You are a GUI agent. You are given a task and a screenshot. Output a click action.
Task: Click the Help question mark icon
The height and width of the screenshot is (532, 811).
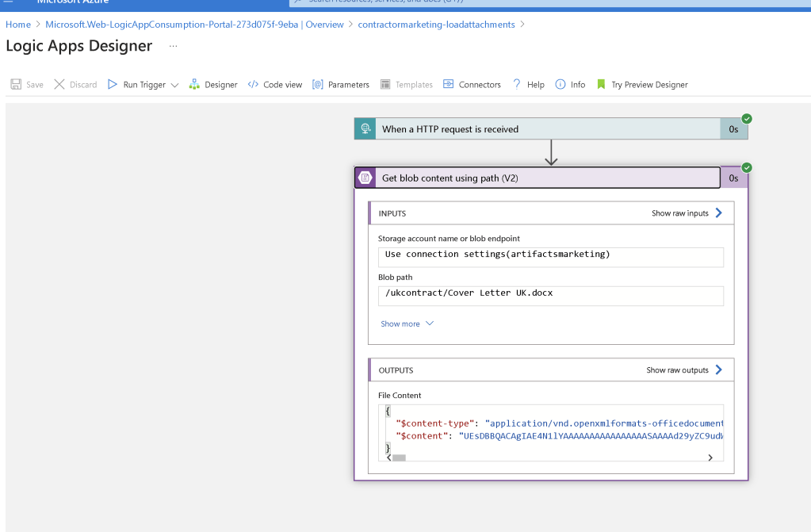point(517,84)
